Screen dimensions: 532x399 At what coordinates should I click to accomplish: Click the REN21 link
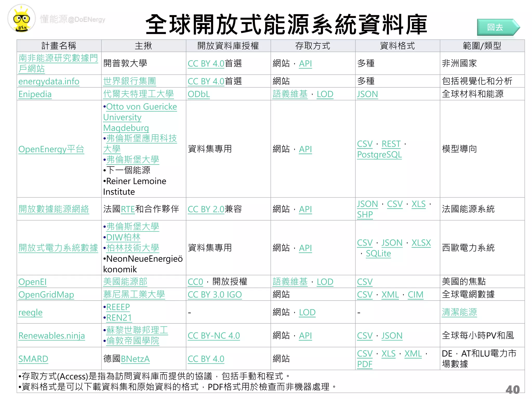click(119, 318)
